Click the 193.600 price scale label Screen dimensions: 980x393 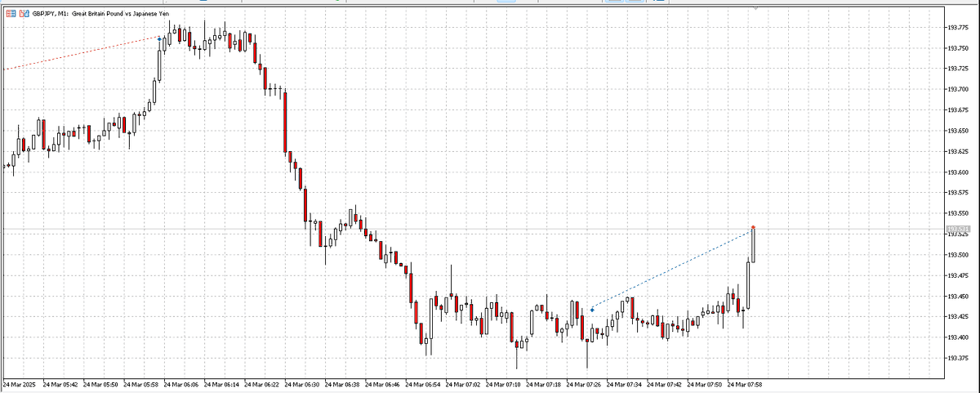click(x=957, y=172)
